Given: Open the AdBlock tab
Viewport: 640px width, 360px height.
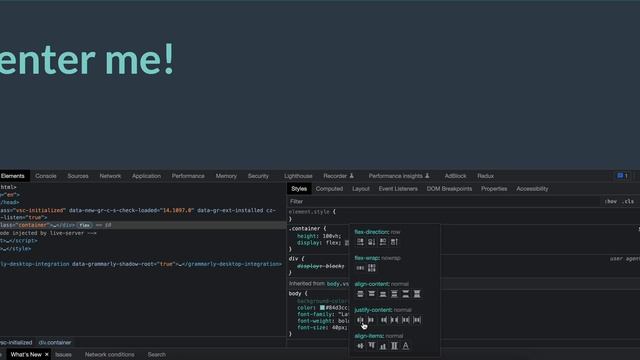Looking at the screenshot, I should pyautogui.click(x=456, y=176).
